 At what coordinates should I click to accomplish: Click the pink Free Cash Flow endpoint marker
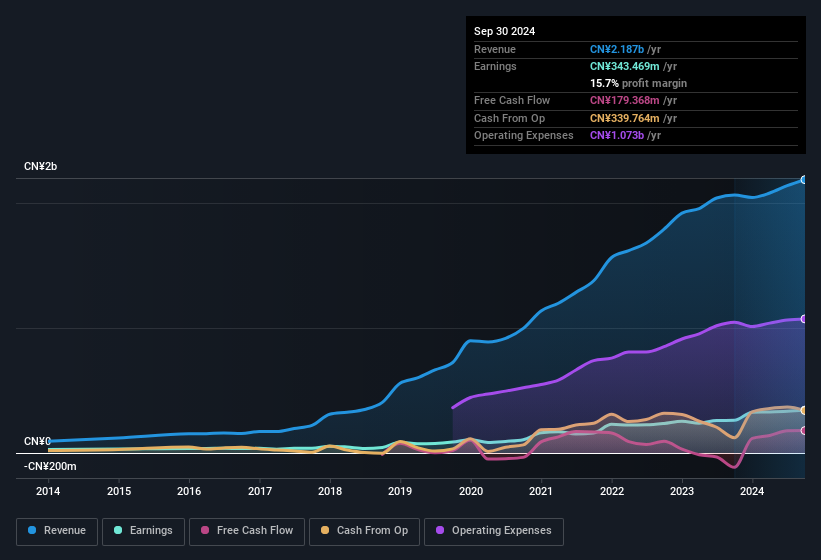click(x=804, y=431)
